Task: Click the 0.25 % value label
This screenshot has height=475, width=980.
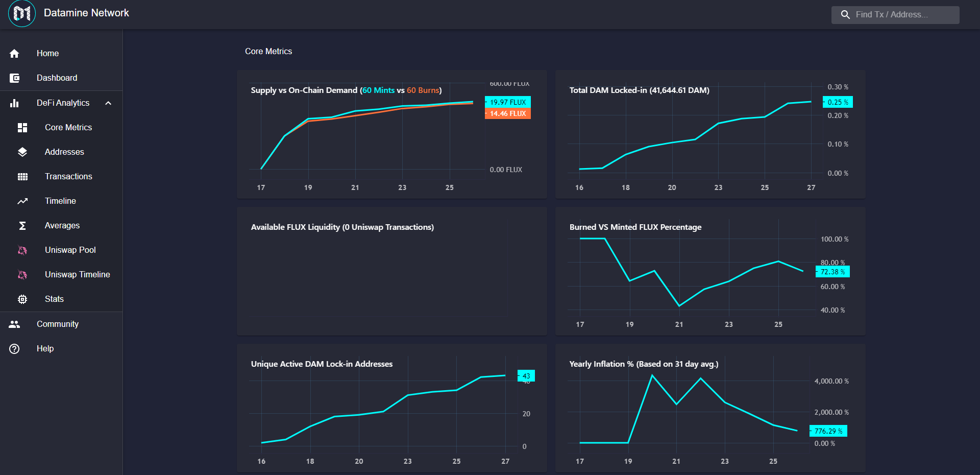Action: (838, 102)
